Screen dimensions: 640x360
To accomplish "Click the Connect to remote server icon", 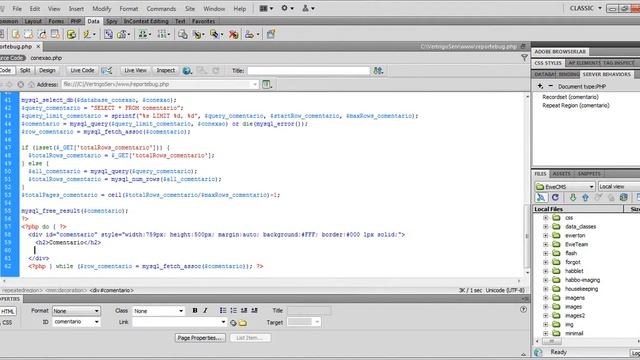I will point(541,198).
